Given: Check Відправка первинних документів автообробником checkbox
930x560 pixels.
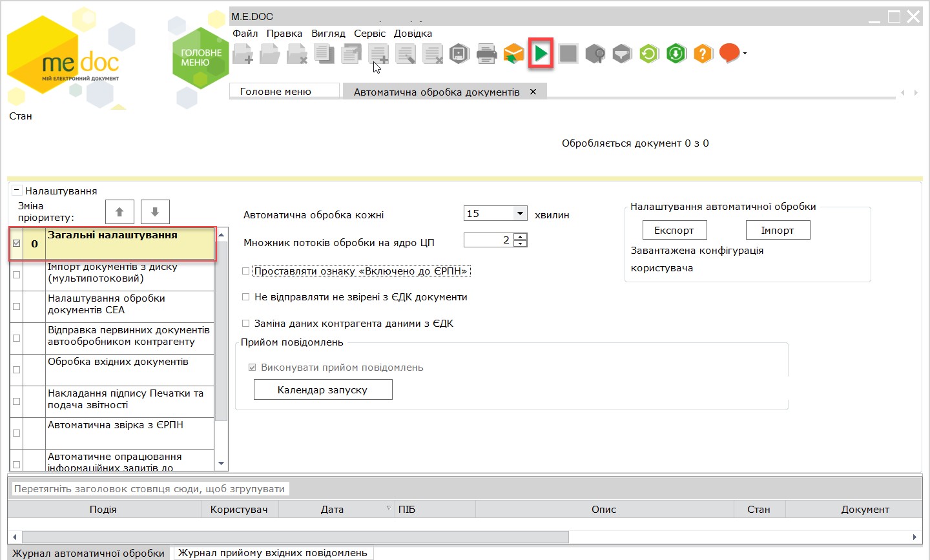Looking at the screenshot, I should click(x=17, y=338).
